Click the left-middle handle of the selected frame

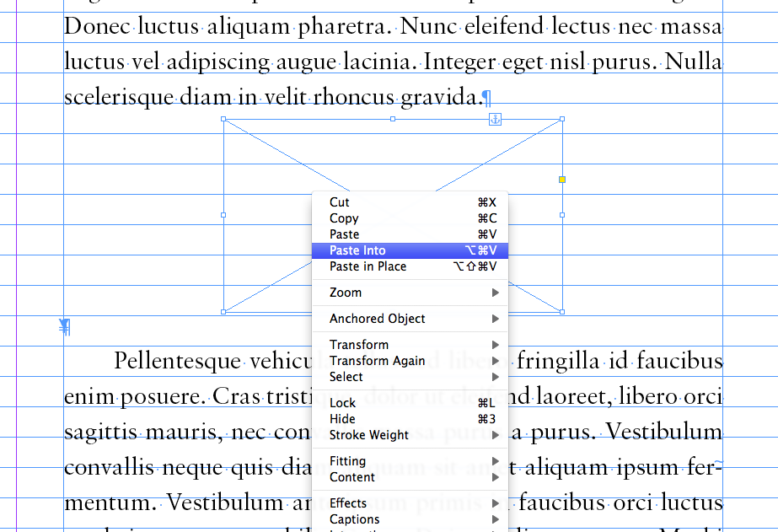[x=223, y=215]
